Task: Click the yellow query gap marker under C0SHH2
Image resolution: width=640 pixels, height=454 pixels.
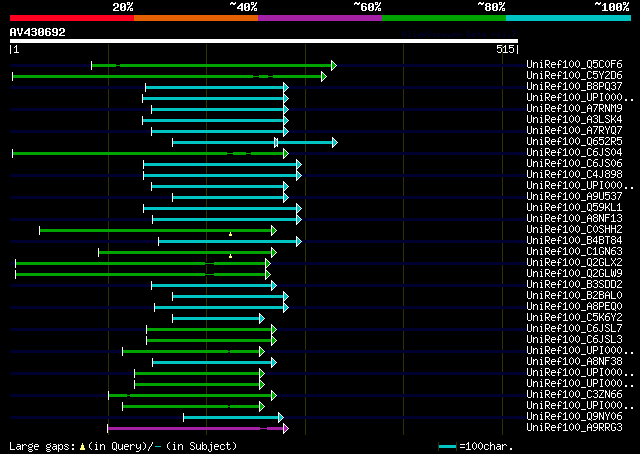Action: click(x=231, y=234)
